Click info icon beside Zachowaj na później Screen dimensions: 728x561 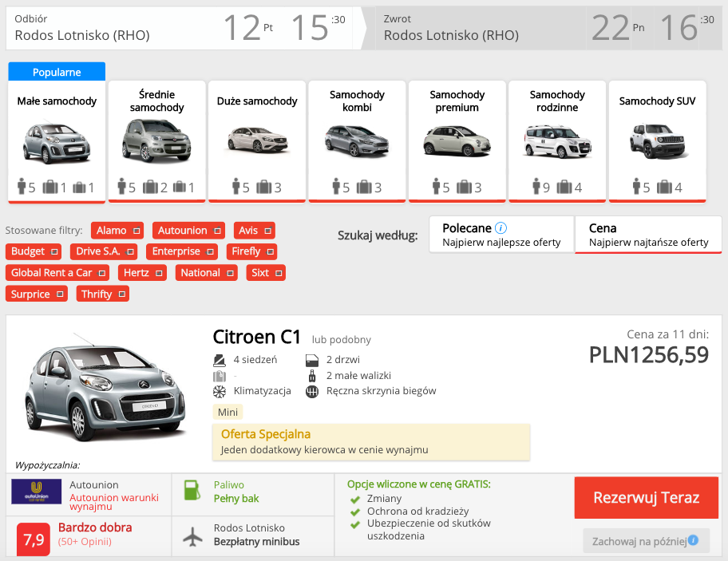coord(693,540)
